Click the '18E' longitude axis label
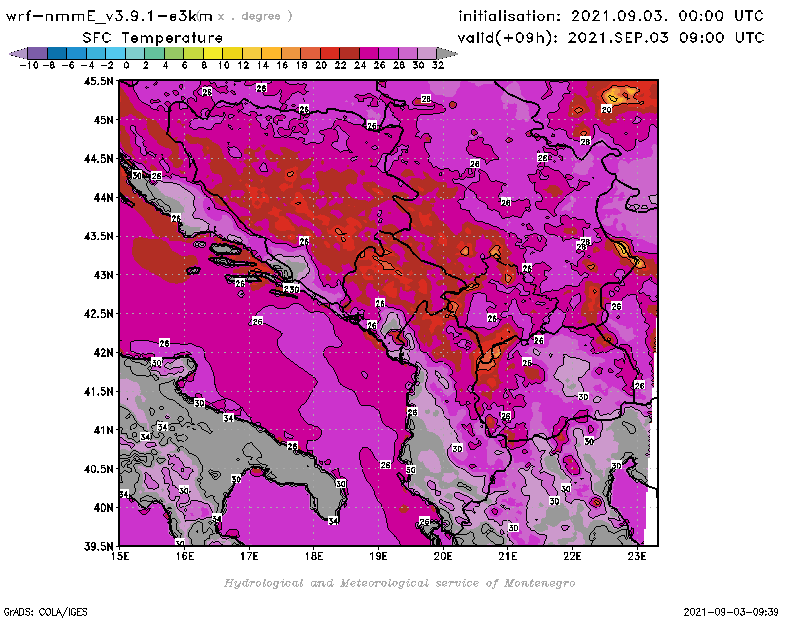The image size is (800, 618). pos(314,556)
